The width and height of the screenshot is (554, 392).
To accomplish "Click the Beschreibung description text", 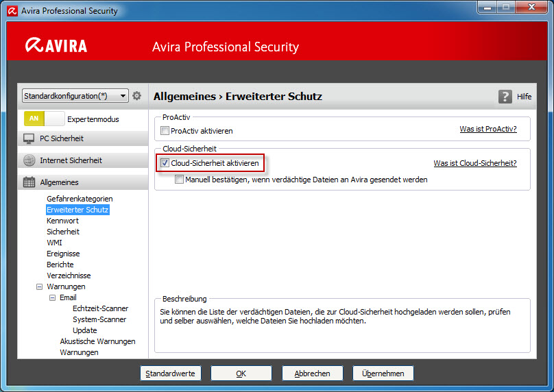I will pos(335,317).
